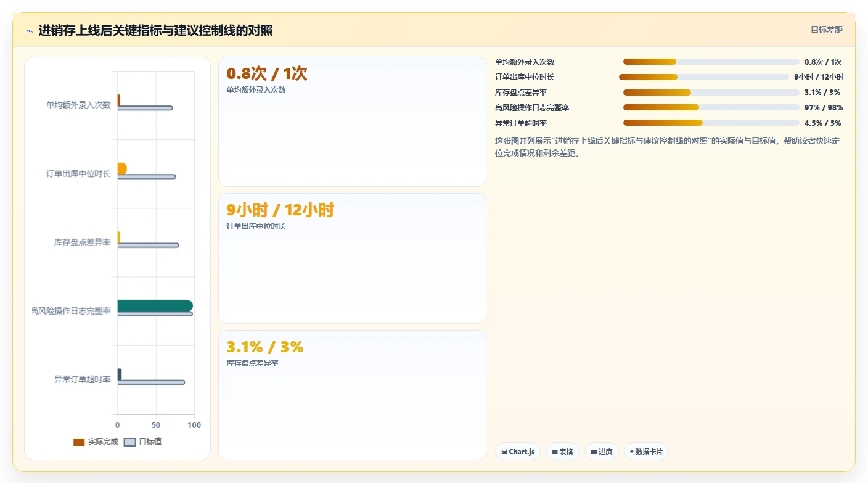Viewport: 868px width, 483px height.
Task: Select the 表格 tag chip
Action: pos(562,452)
